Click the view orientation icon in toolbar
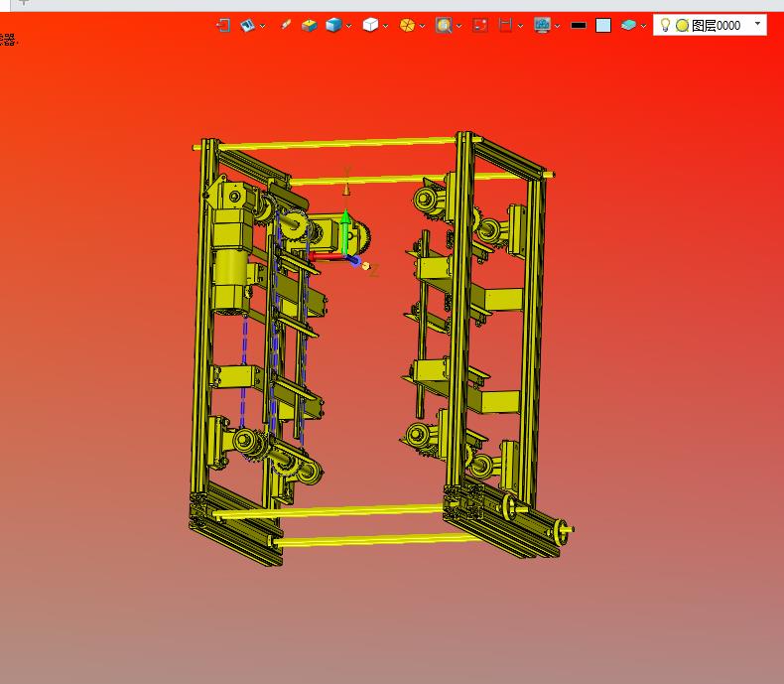Image resolution: width=784 pixels, height=684 pixels. point(247,25)
